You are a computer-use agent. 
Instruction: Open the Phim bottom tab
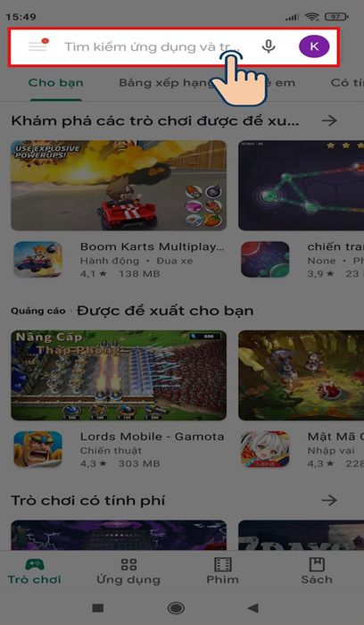click(x=223, y=571)
